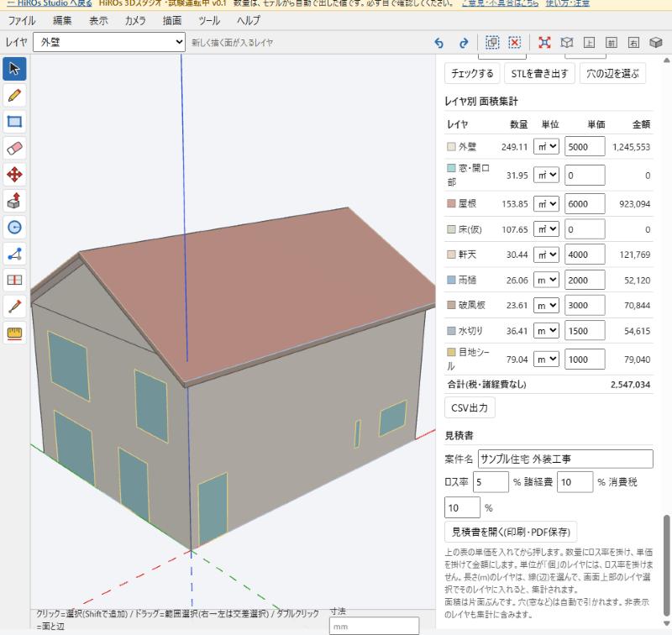Click the select-all dashed box icon
The image size is (672, 635).
[492, 43]
